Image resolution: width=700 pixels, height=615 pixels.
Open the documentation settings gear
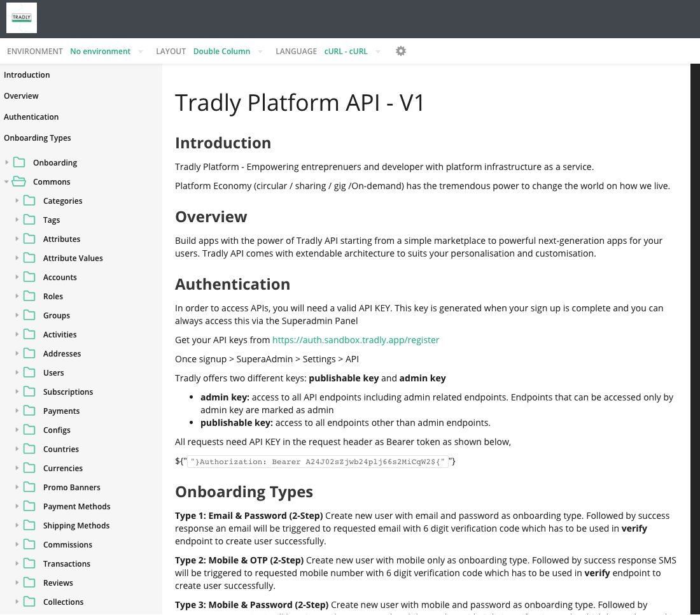(x=400, y=50)
